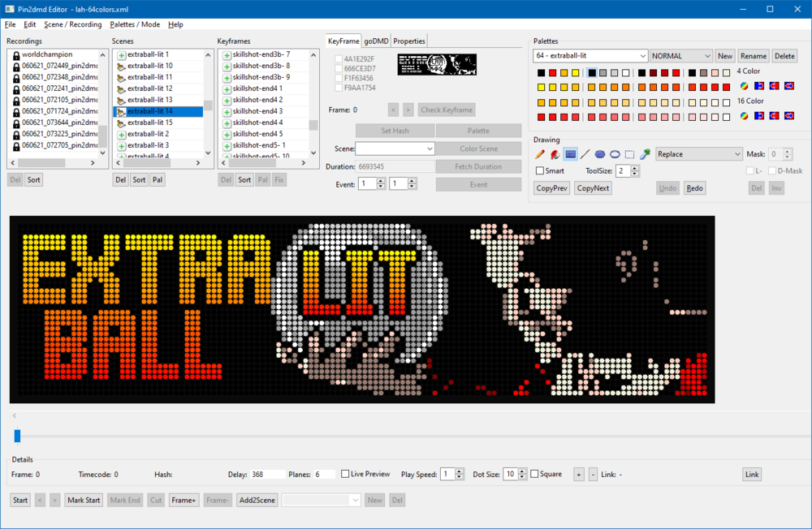The width and height of the screenshot is (812, 529).
Task: Decrease Dot Size with the down arrow
Action: coord(522,477)
